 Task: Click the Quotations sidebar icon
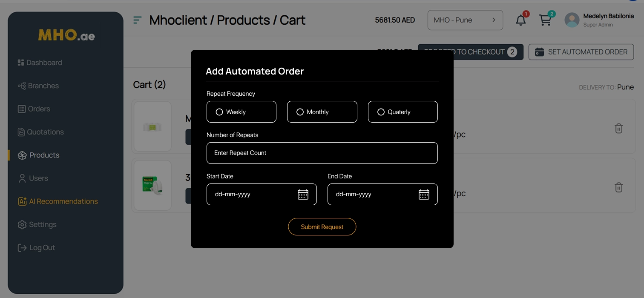point(22,132)
